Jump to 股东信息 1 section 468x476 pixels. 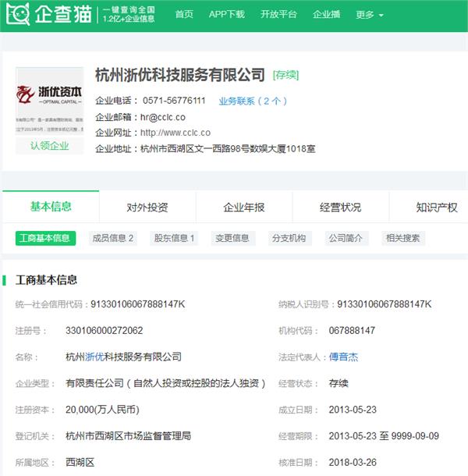174,238
